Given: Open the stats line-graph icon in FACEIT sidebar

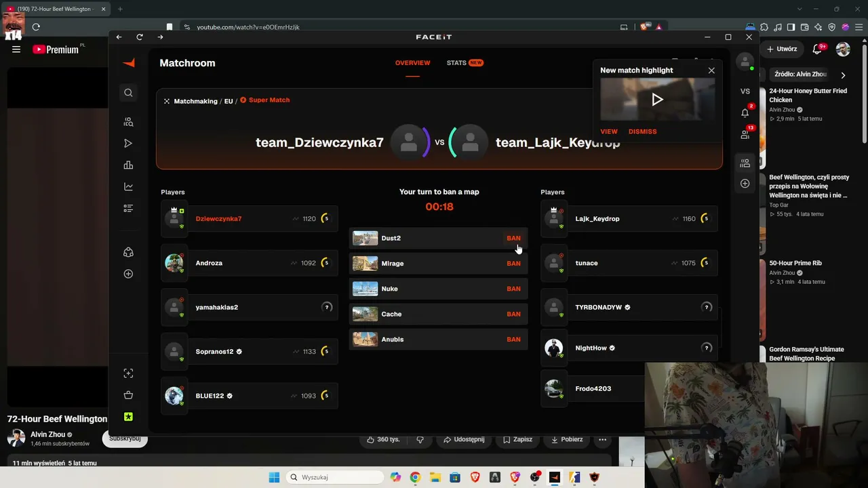Looking at the screenshot, I should click(x=128, y=187).
